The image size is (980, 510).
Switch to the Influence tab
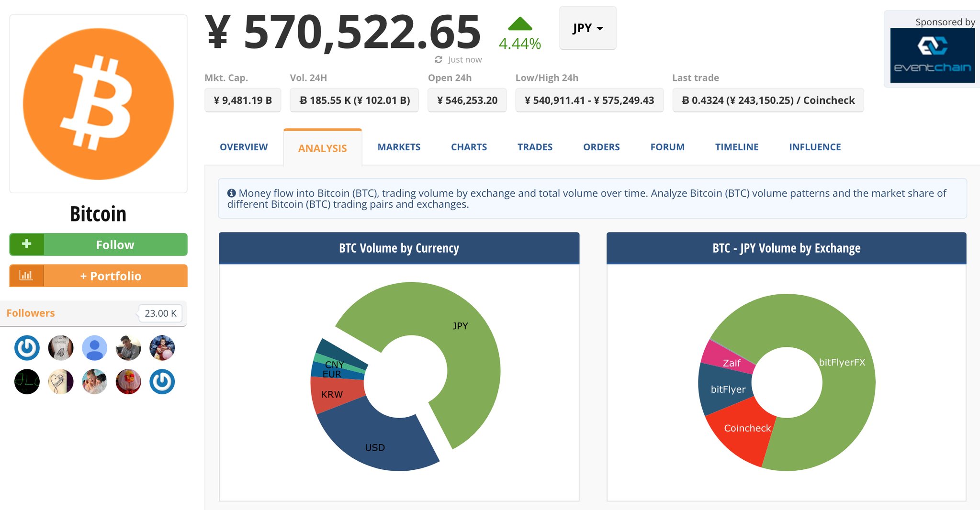pos(815,147)
